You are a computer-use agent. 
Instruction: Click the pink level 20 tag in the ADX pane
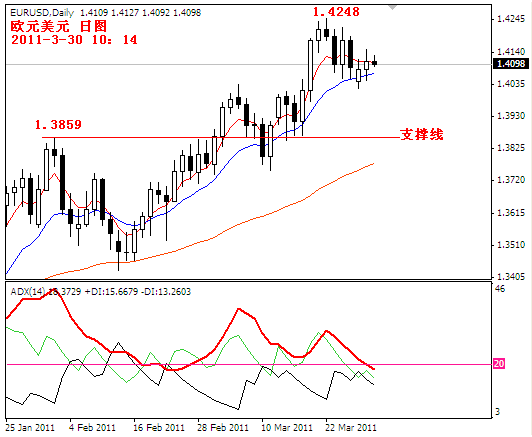click(499, 364)
